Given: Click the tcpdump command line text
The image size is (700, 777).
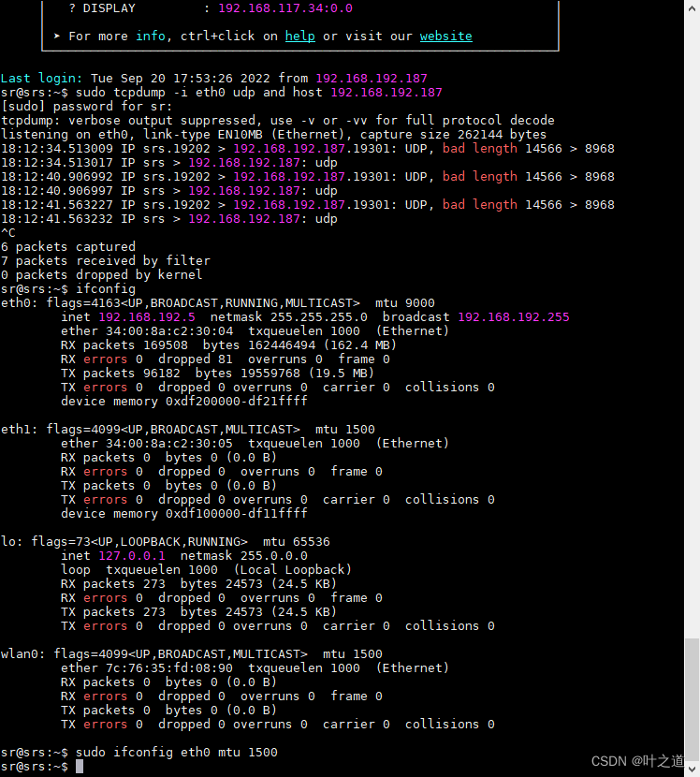Looking at the screenshot, I should [x=258, y=92].
